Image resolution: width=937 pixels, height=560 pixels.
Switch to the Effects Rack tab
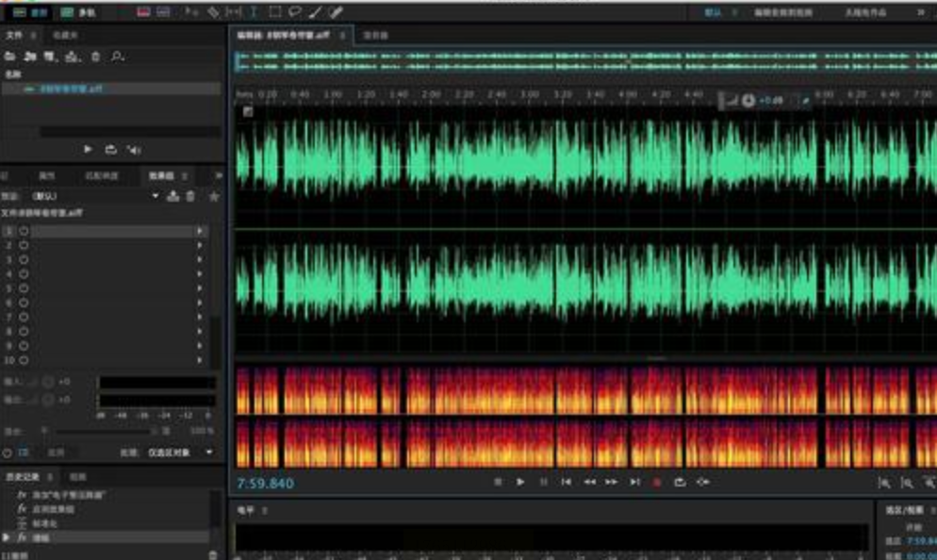[x=161, y=175]
